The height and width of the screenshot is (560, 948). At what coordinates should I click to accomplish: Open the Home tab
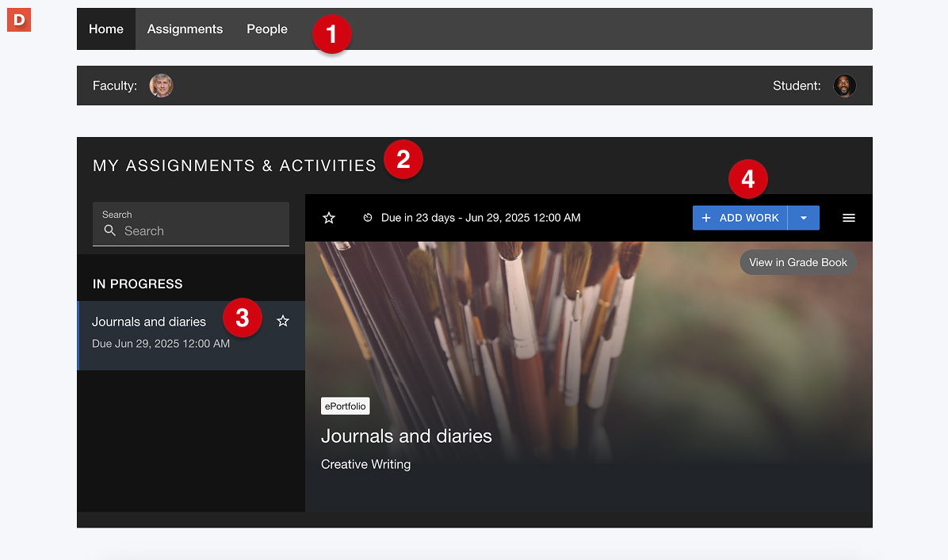point(105,29)
